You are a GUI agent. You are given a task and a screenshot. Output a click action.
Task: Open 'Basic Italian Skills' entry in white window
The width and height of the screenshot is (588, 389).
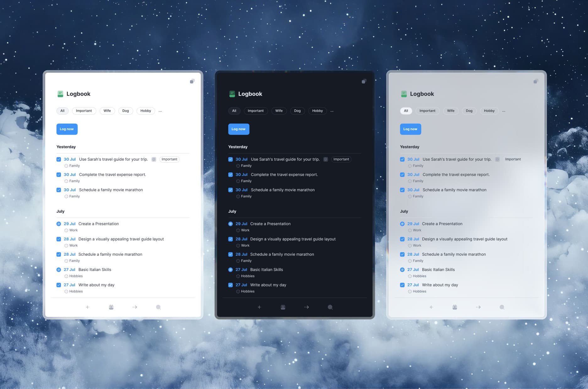point(95,270)
